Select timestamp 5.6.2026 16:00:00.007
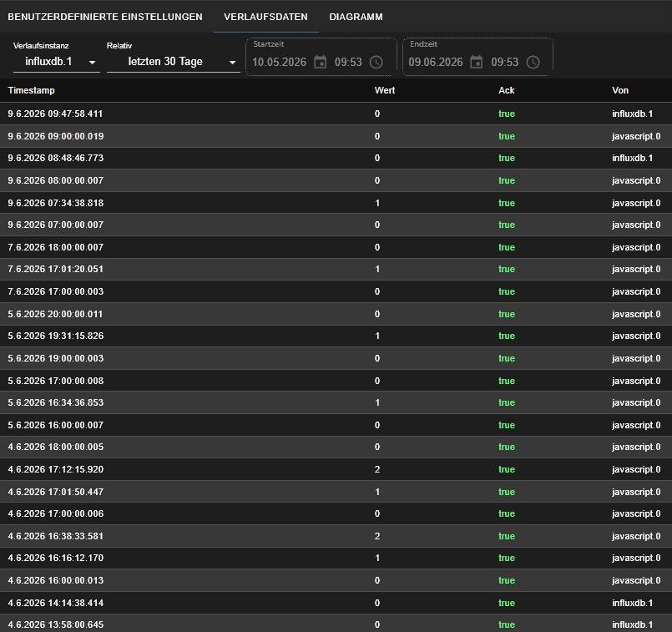The height and width of the screenshot is (632, 672). pos(56,425)
